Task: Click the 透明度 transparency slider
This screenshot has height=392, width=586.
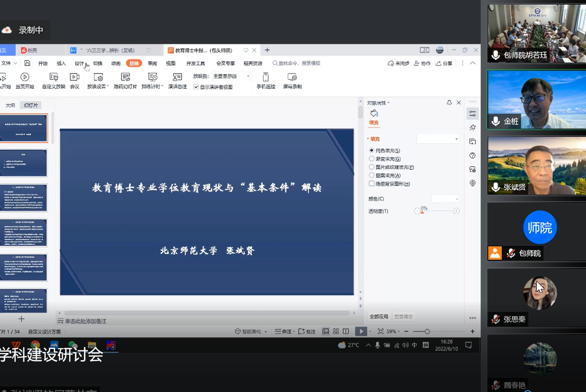Action: pos(437,211)
